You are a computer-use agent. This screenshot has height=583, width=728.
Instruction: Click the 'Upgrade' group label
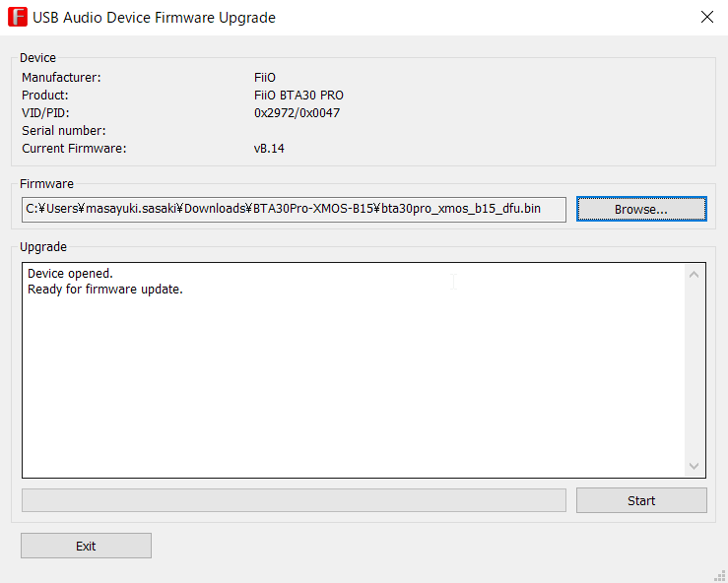click(x=43, y=247)
